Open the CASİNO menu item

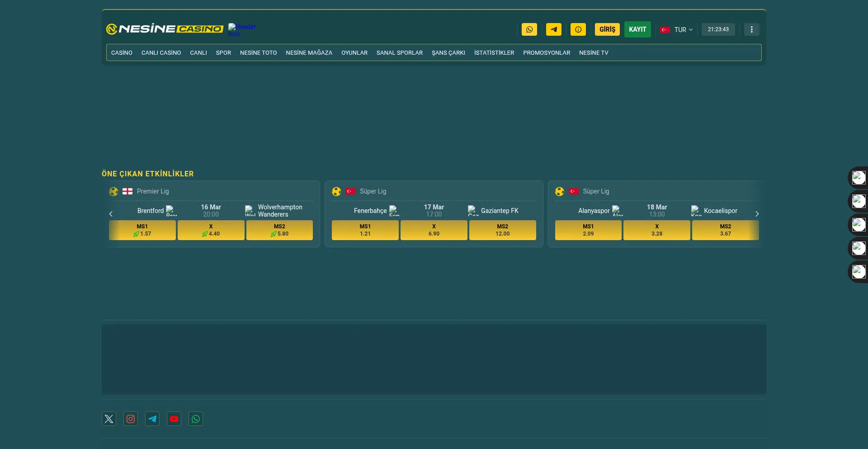pos(122,52)
